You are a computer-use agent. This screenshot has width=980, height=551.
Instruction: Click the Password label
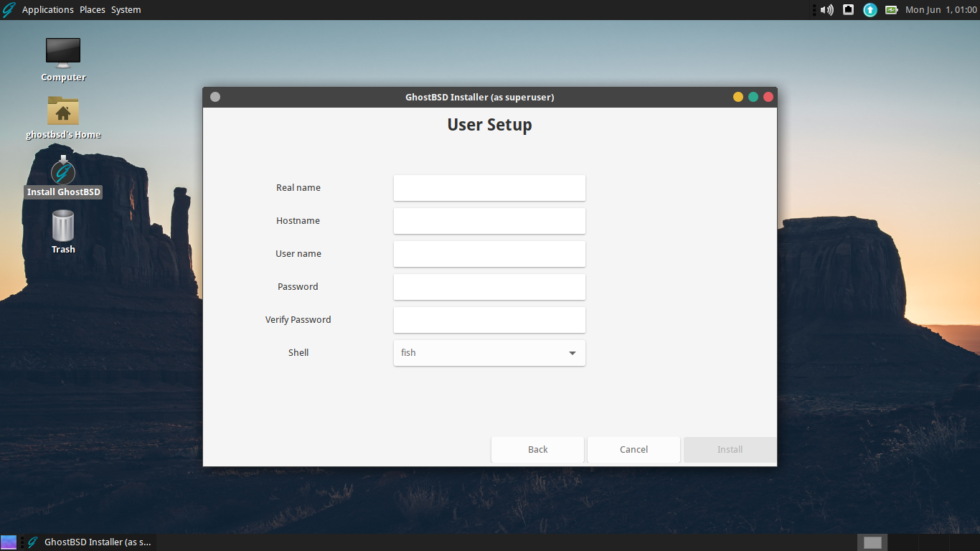coord(298,287)
